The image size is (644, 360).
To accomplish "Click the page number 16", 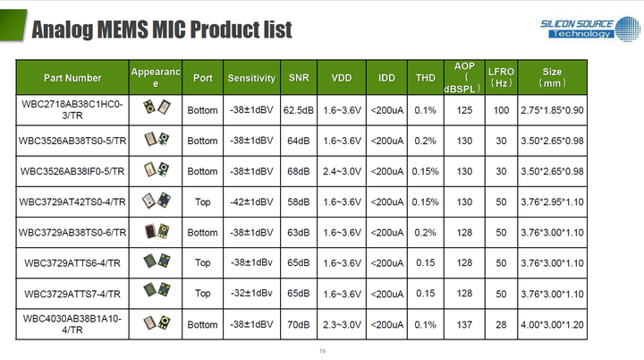I will click(322, 350).
